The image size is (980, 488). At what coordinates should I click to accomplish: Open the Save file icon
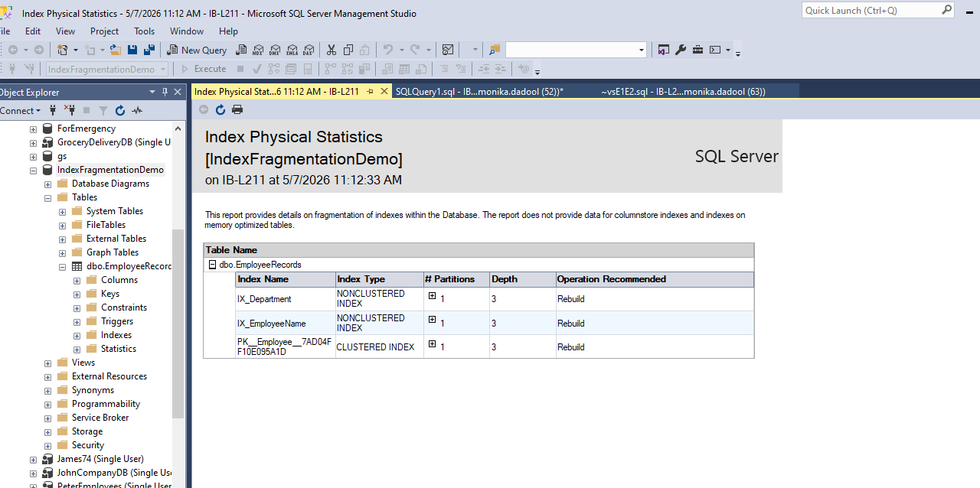(132, 50)
